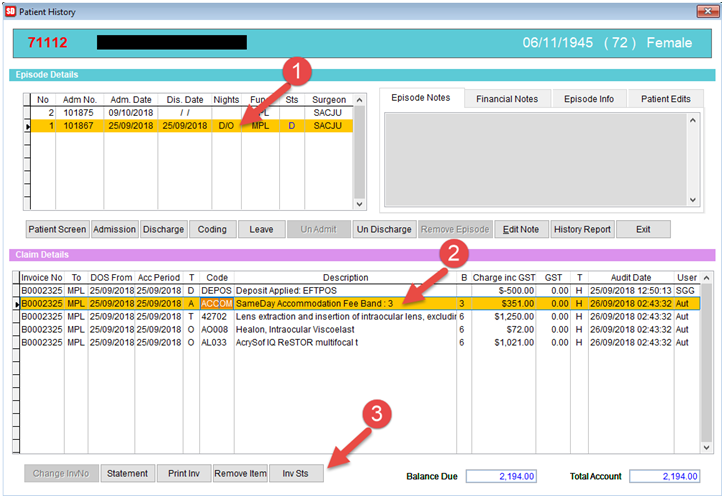The width and height of the screenshot is (724, 498).
Task: Click the D/O nights cell
Action: click(226, 126)
